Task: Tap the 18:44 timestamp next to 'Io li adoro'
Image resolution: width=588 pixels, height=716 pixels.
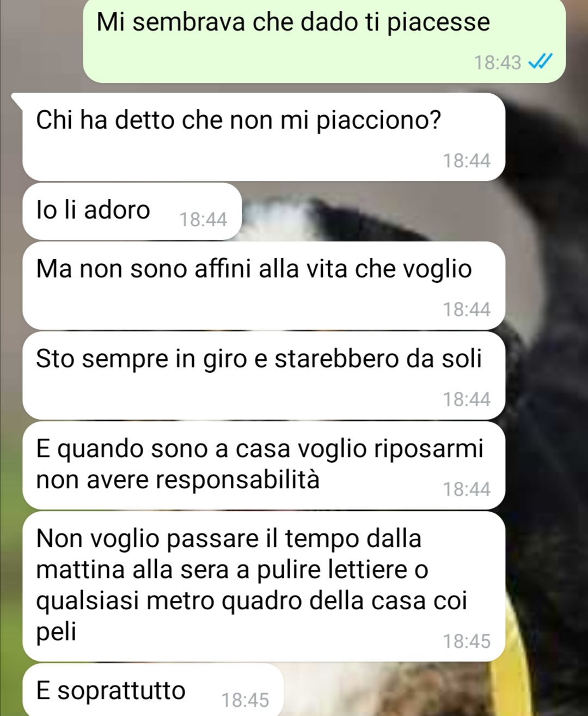Action: pyautogui.click(x=203, y=220)
